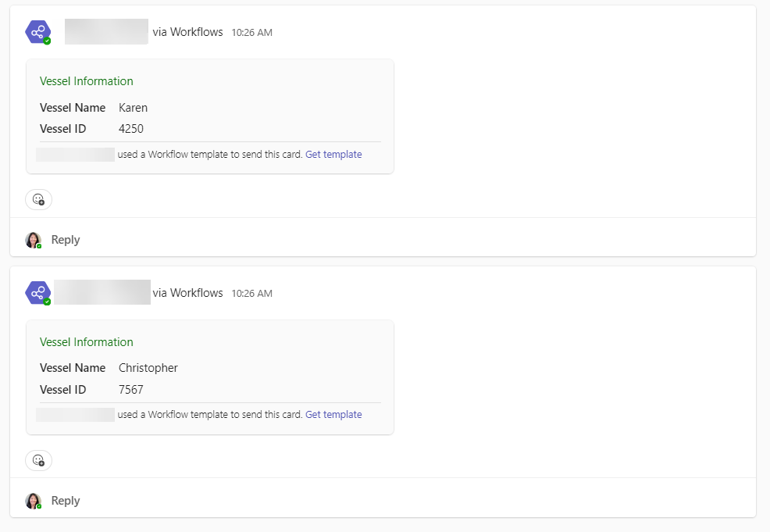Open Get template link in Karen card
The height and width of the screenshot is (532, 770).
point(333,155)
